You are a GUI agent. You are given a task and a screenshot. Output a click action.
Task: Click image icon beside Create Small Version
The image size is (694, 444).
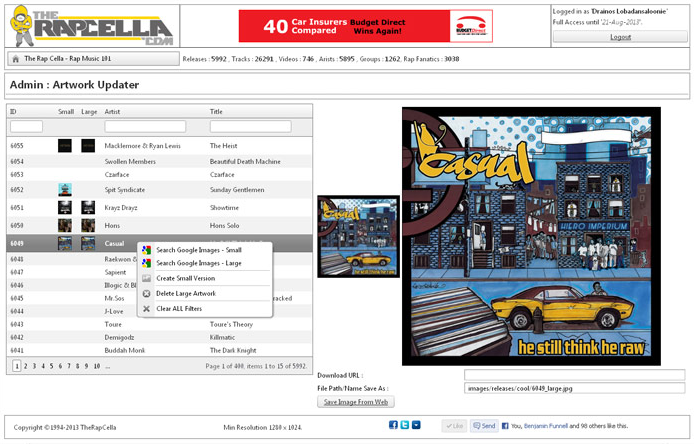tap(147, 278)
